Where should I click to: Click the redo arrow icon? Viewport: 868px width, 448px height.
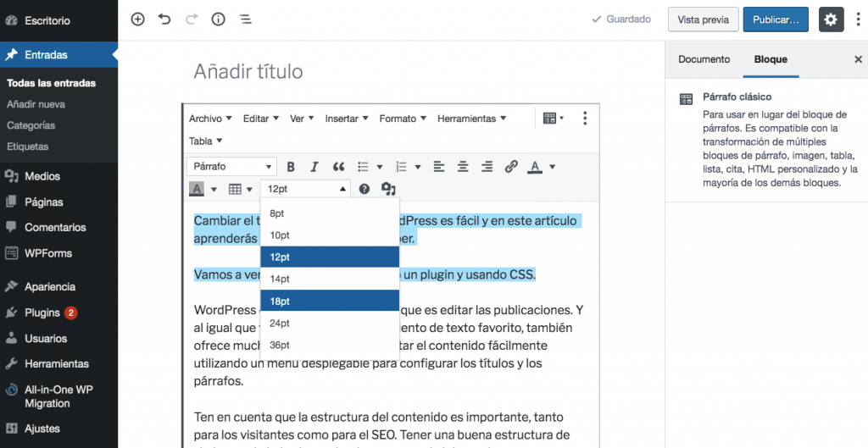pyautogui.click(x=192, y=19)
